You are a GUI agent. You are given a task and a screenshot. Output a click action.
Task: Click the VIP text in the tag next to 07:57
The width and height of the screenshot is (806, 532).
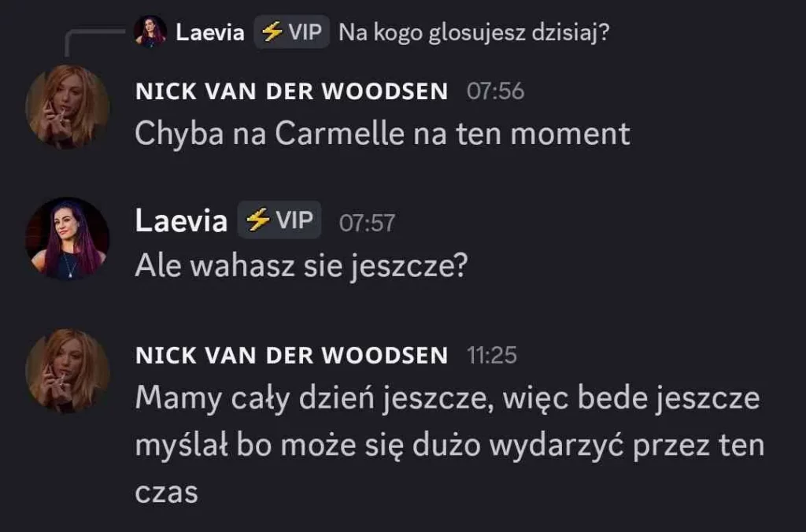[294, 220]
